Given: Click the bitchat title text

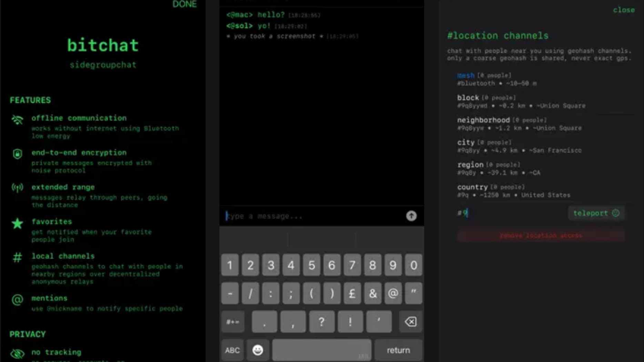Looking at the screenshot, I should click(103, 45).
